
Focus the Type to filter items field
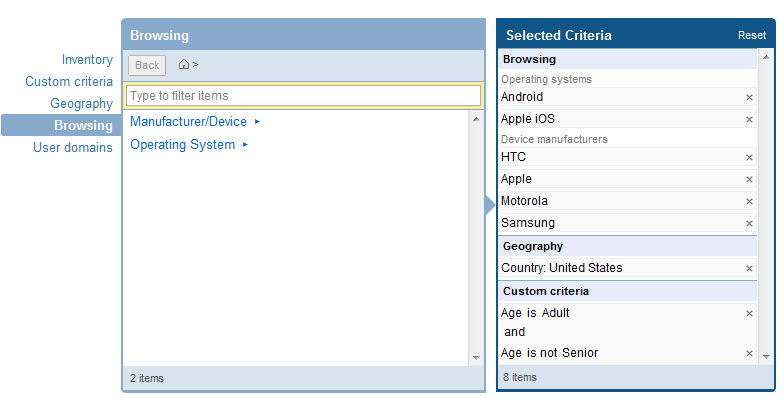(303, 96)
